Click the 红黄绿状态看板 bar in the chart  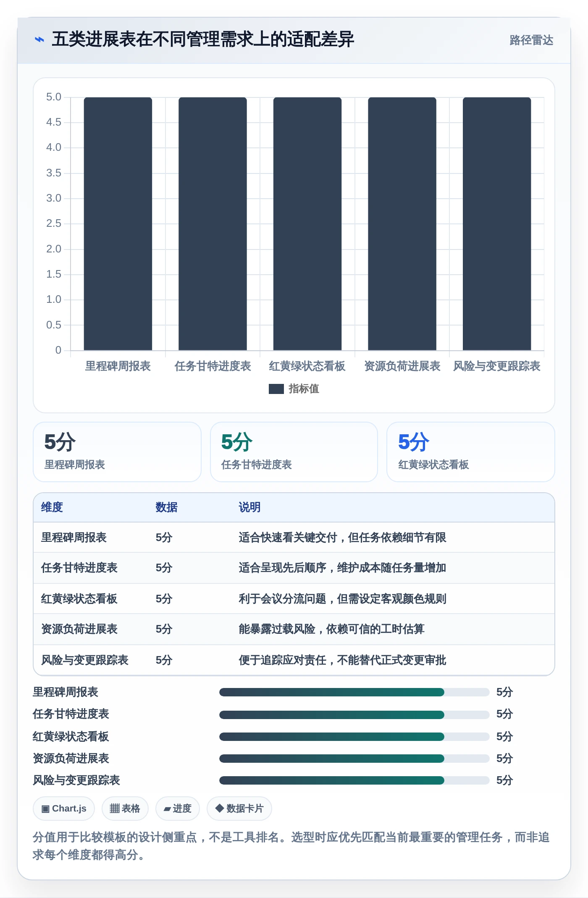point(307,224)
